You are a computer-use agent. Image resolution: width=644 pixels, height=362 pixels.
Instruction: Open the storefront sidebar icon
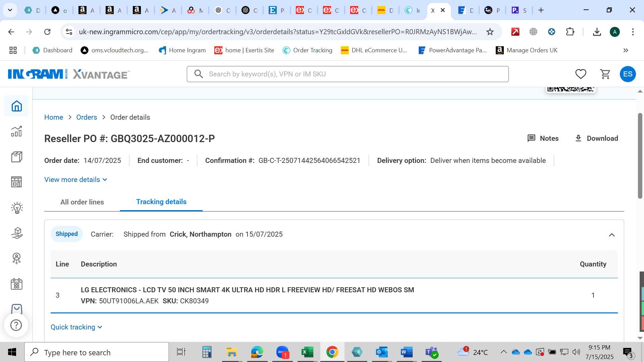coord(16,182)
